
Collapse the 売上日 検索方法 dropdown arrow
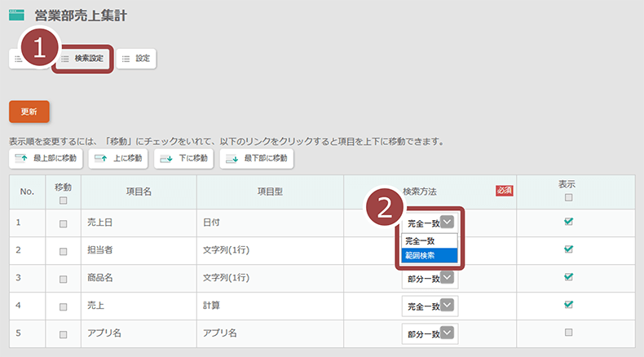[x=447, y=221]
